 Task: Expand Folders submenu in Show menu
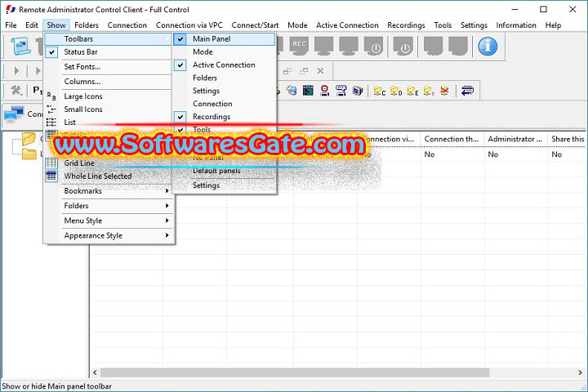[108, 206]
